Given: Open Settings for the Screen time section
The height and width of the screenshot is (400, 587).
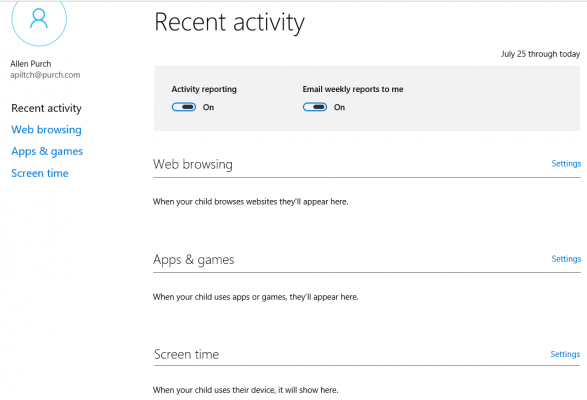Looking at the screenshot, I should click(x=565, y=354).
